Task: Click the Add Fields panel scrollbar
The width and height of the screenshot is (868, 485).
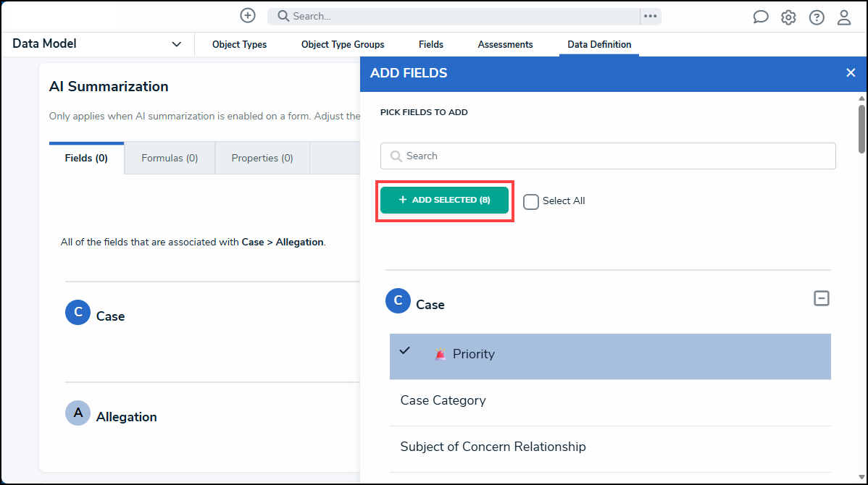Action: tap(861, 129)
